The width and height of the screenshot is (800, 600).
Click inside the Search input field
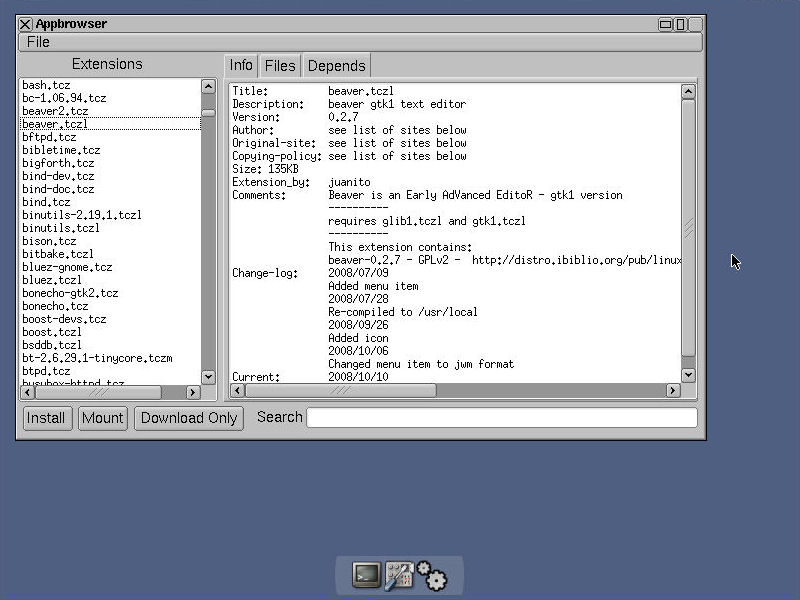point(500,417)
